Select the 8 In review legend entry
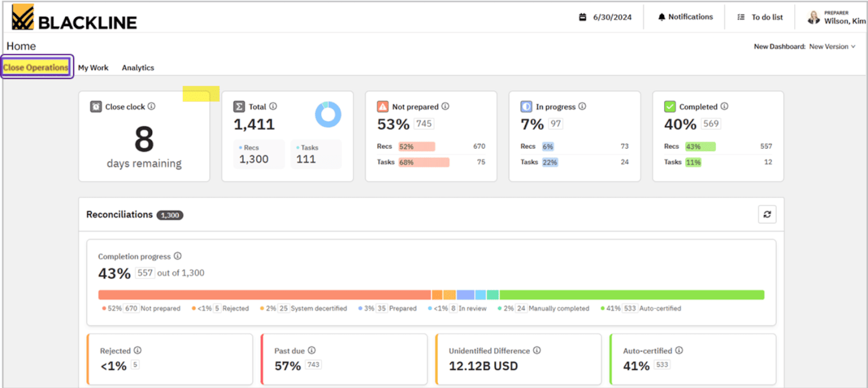This screenshot has height=388, width=868. coord(457,308)
